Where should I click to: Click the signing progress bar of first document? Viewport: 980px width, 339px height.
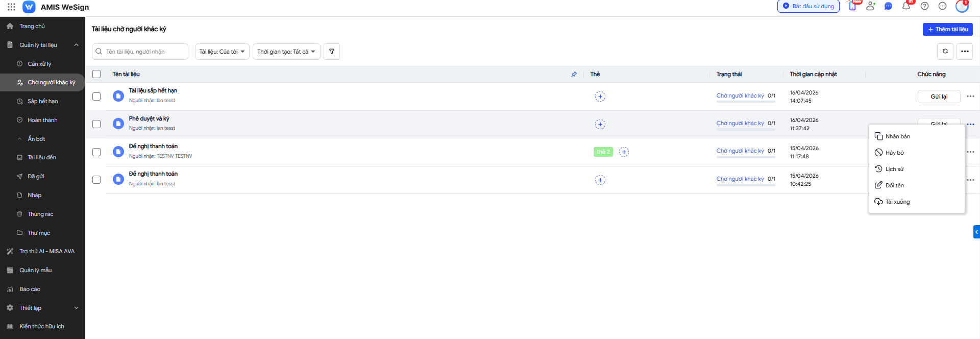pos(745,102)
